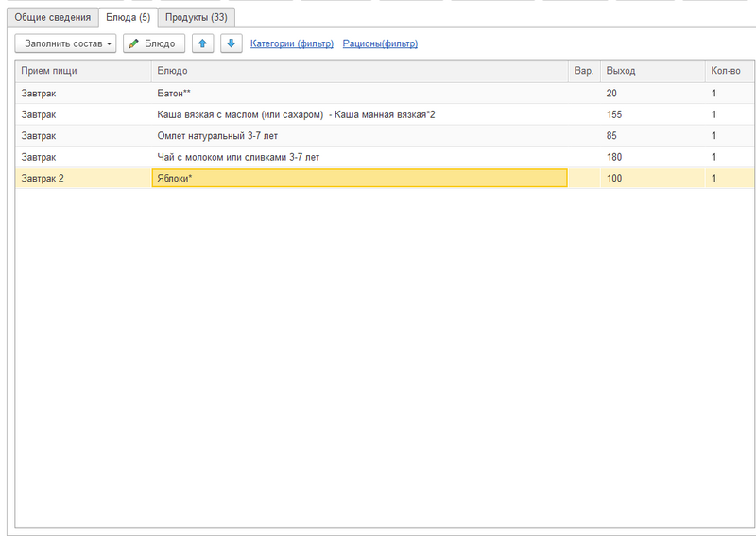Click the Кол-во column header

[x=728, y=71]
